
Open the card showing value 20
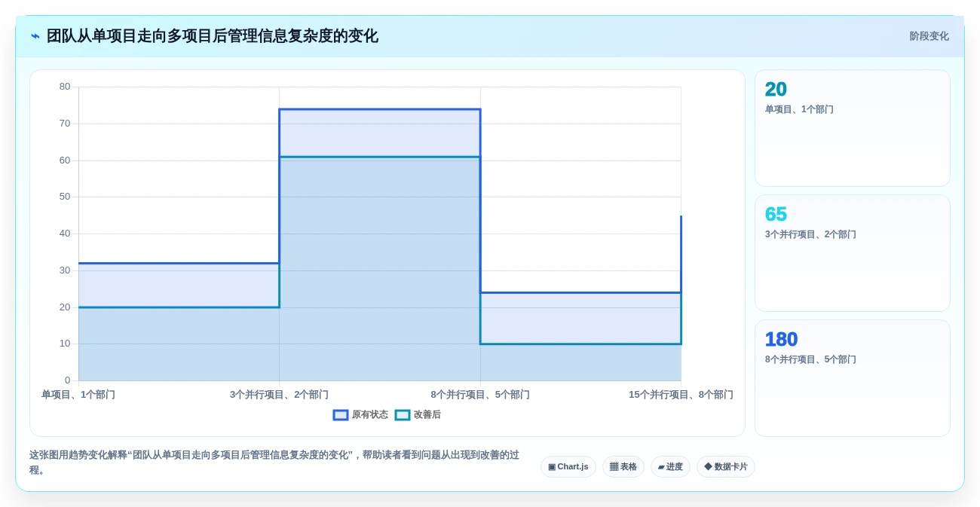(853, 128)
